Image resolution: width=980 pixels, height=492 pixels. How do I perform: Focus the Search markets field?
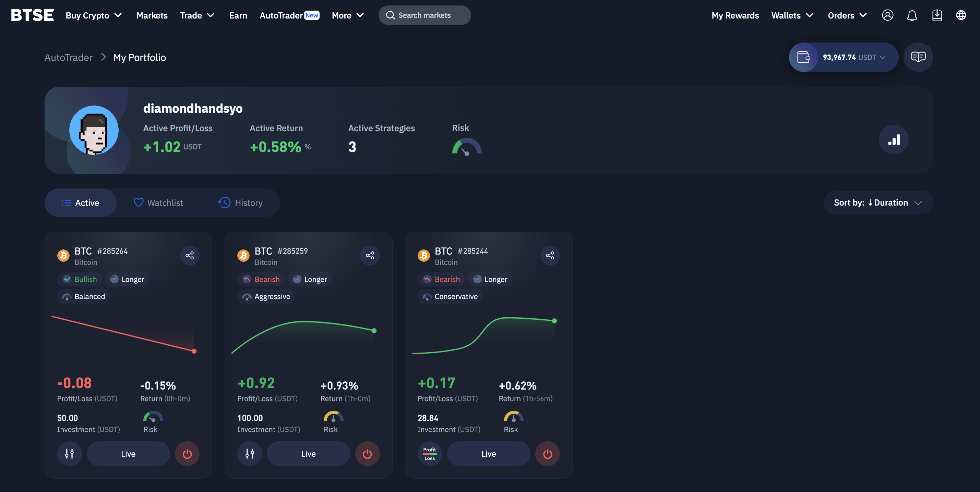424,15
